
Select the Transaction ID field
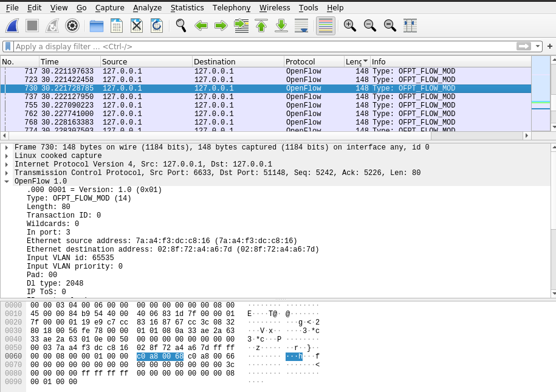[63, 215]
